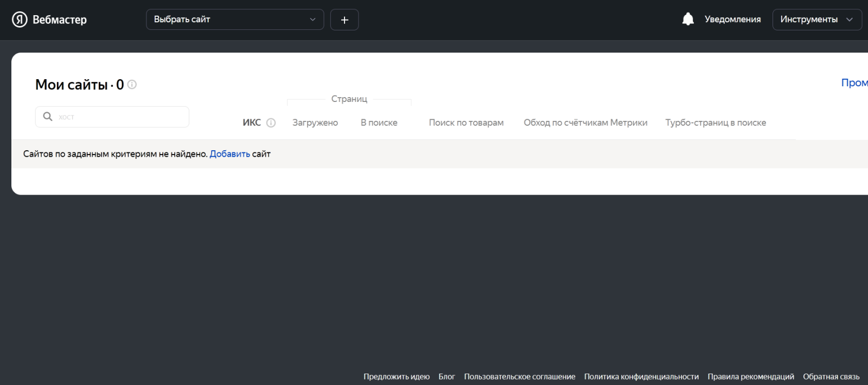Screen dimensions: 868x385
Task: Click the Уведомления label
Action: pyautogui.click(x=732, y=20)
